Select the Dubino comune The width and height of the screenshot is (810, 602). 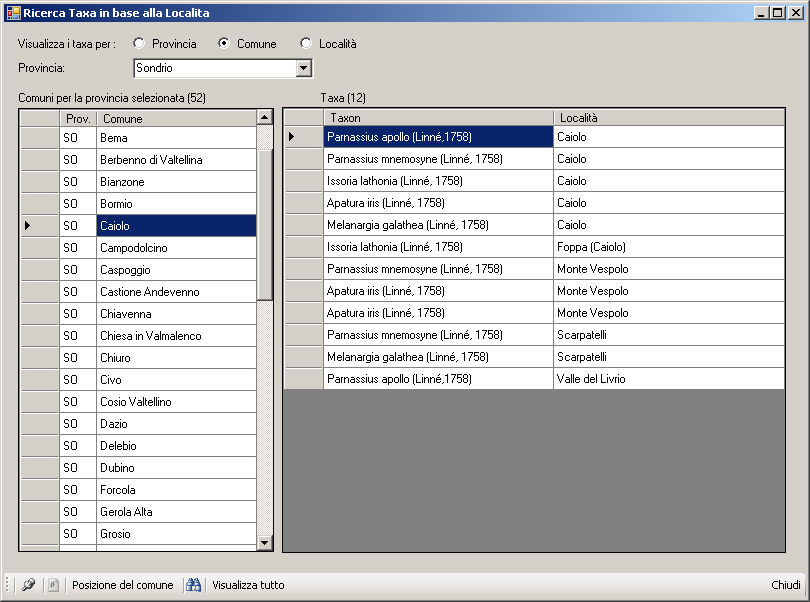[x=176, y=467]
